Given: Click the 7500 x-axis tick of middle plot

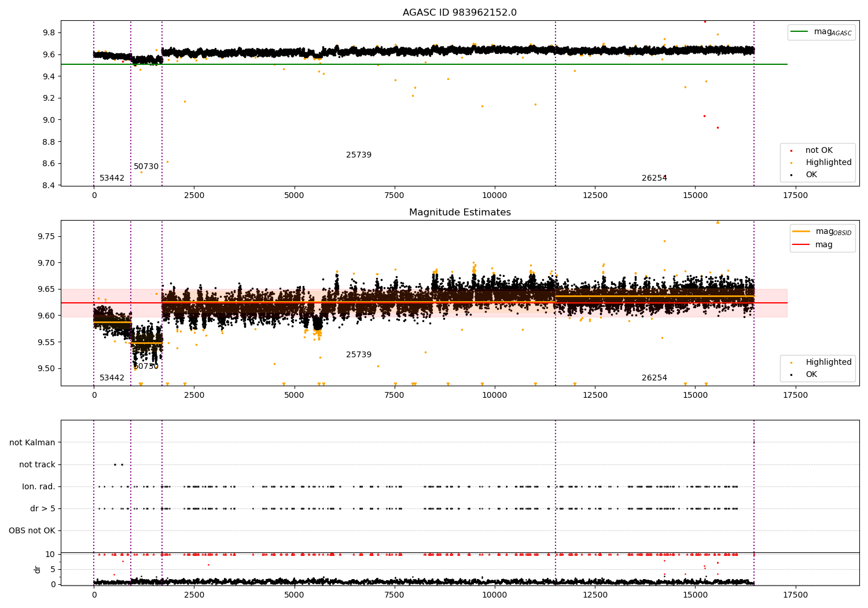Looking at the screenshot, I should click(395, 395).
